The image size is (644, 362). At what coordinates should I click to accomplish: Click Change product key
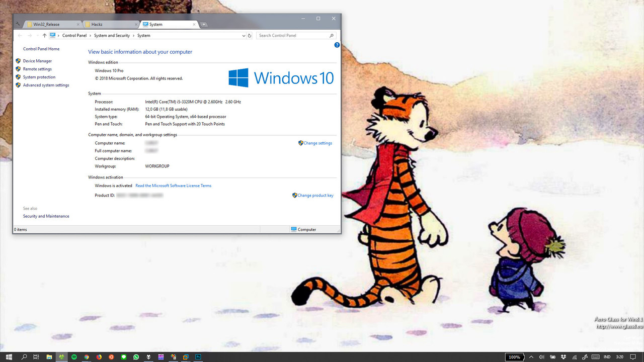point(315,195)
